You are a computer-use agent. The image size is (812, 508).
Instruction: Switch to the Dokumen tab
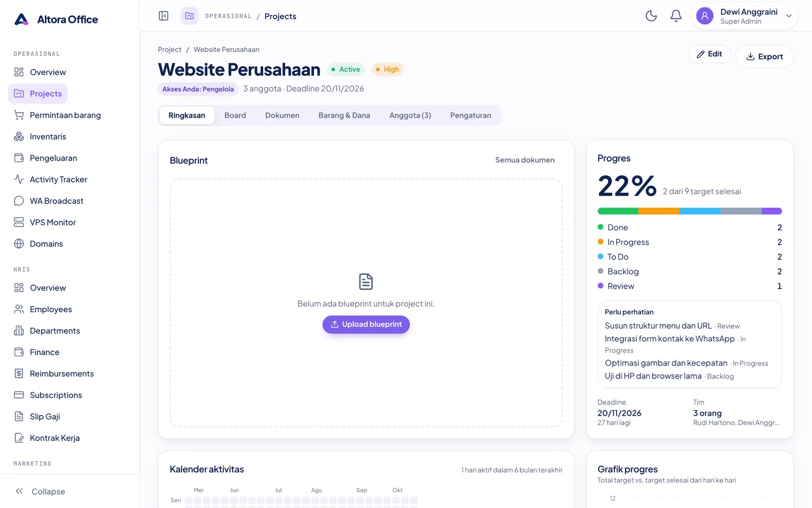[282, 115]
